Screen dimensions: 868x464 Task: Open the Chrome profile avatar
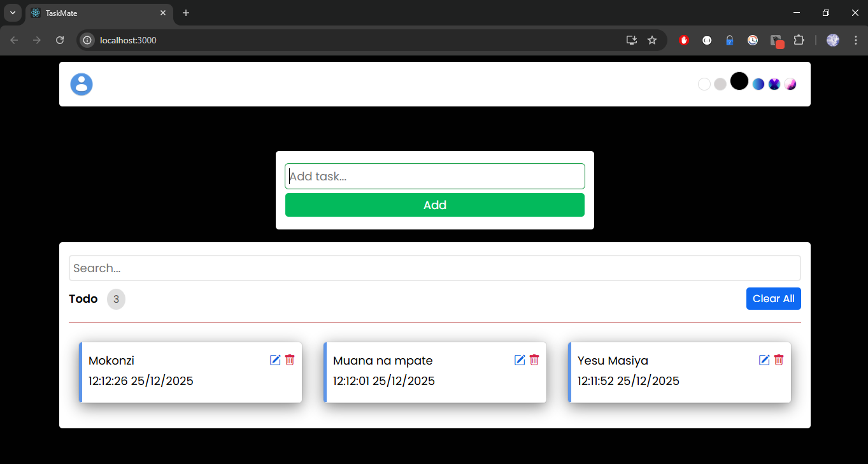(833, 40)
